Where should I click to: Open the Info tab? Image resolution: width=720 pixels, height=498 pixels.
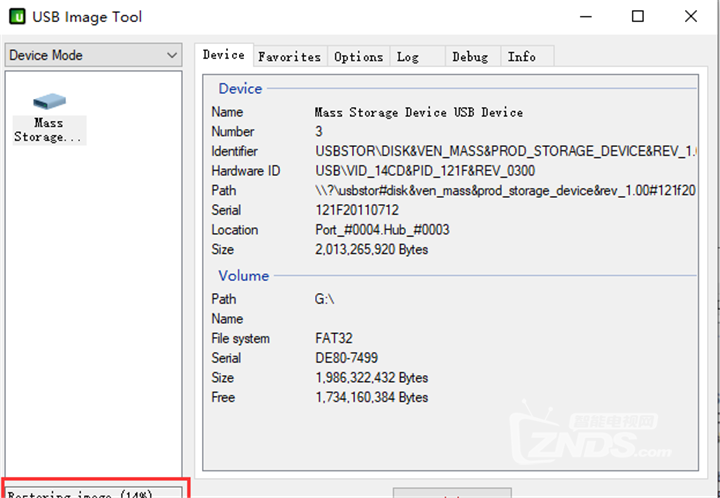coord(527,57)
